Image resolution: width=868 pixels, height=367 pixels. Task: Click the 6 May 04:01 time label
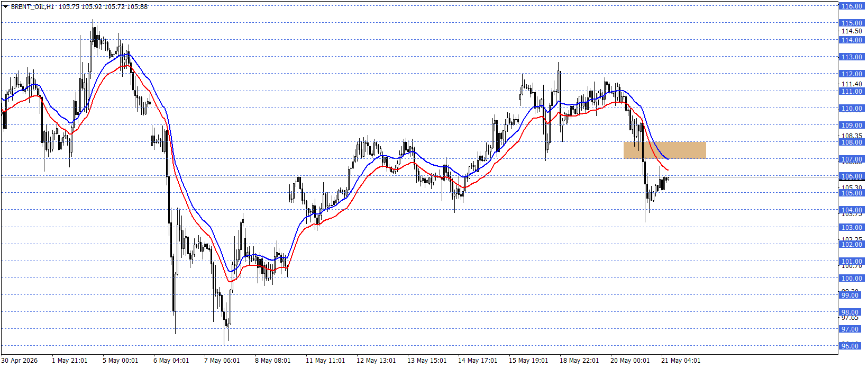pos(171,361)
